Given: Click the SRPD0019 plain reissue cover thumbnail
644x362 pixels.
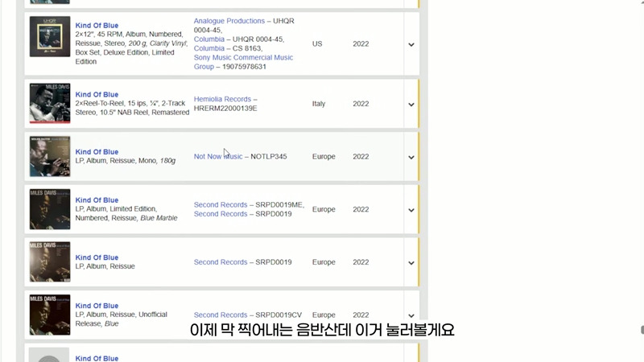Looking at the screenshot, I should (50, 262).
